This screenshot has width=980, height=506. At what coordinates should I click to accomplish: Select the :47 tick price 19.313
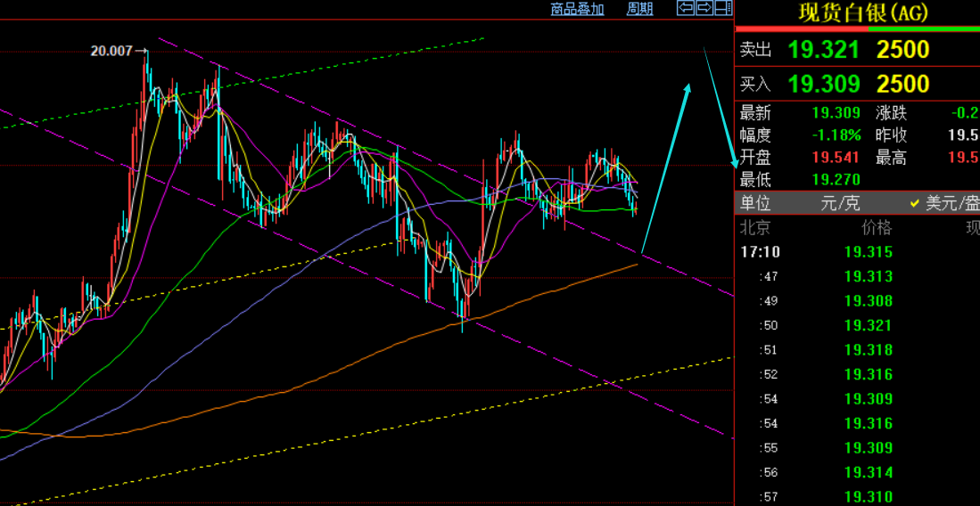click(x=869, y=277)
